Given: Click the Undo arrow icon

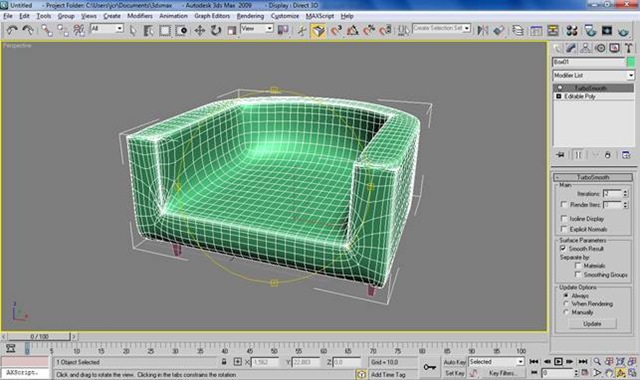Looking at the screenshot, I should (12, 31).
